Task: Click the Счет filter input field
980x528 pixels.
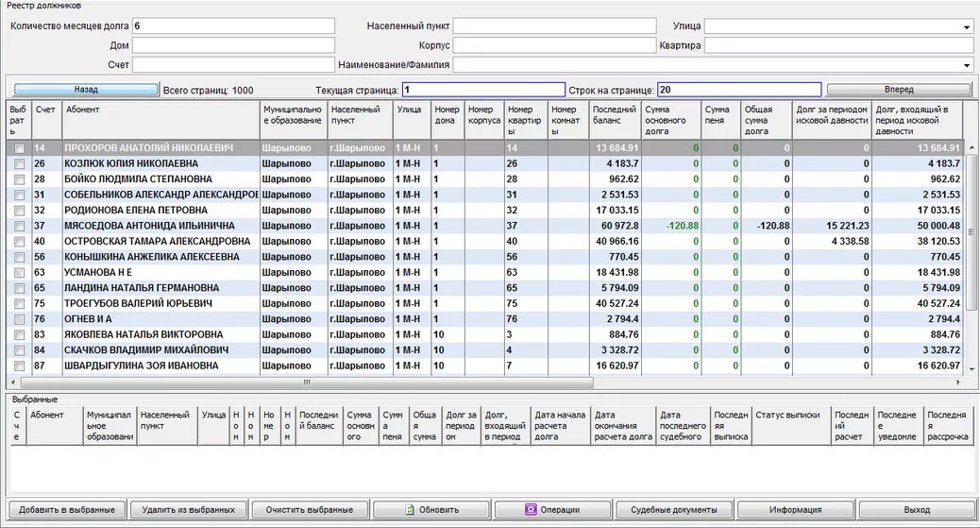Action: click(233, 64)
